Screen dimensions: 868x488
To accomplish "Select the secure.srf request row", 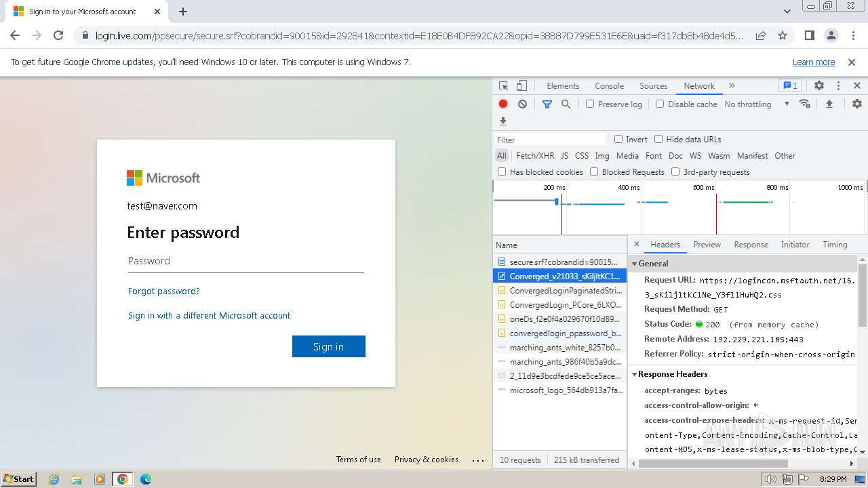I will (x=560, y=262).
